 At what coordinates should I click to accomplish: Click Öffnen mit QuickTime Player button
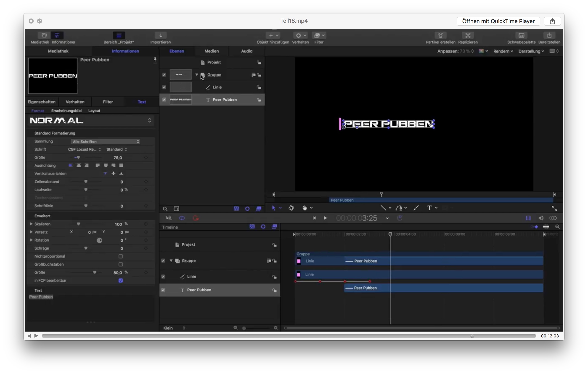point(498,21)
